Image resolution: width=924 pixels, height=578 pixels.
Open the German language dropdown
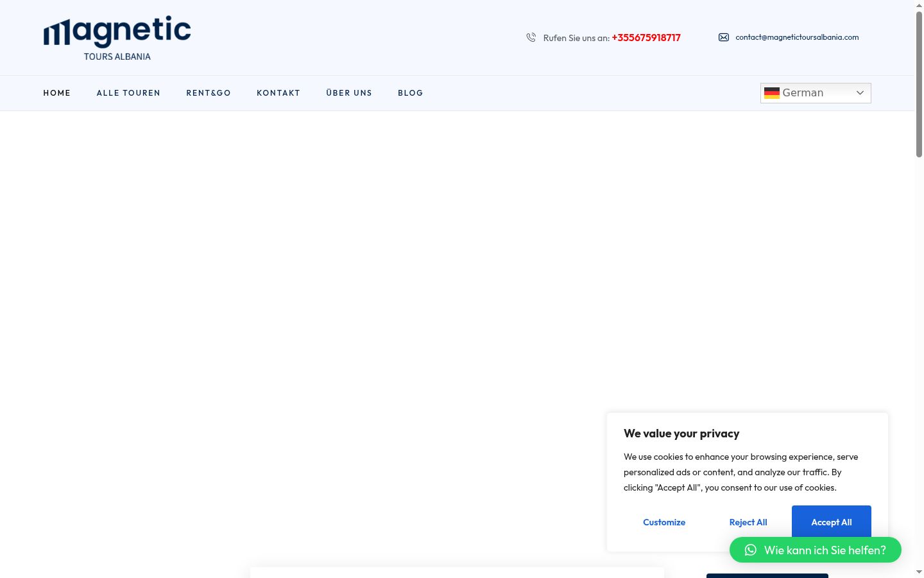(816, 93)
